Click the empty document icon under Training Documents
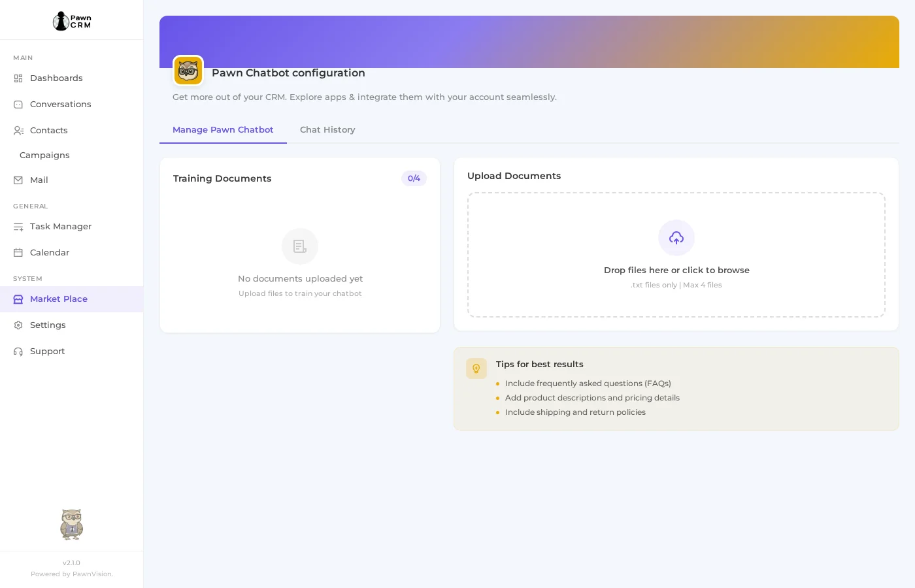 (300, 246)
